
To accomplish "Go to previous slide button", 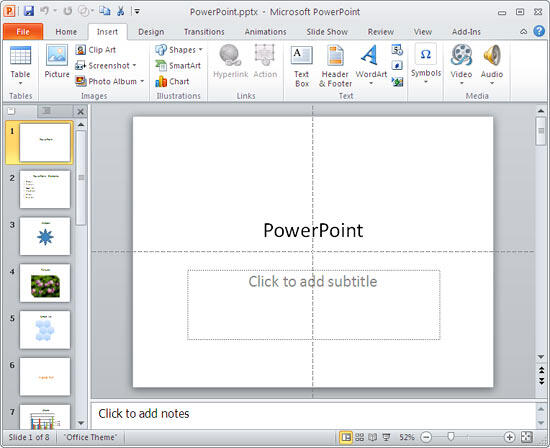I will (x=541, y=369).
